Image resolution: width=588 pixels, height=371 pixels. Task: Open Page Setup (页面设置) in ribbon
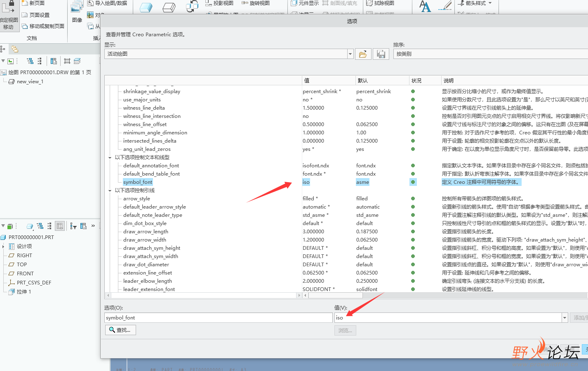[x=35, y=15]
